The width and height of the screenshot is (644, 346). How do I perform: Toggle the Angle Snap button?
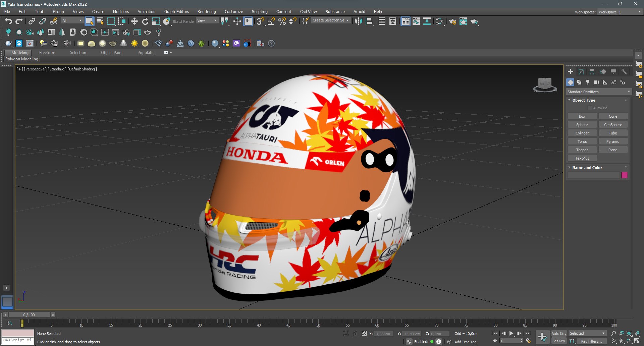(x=271, y=21)
